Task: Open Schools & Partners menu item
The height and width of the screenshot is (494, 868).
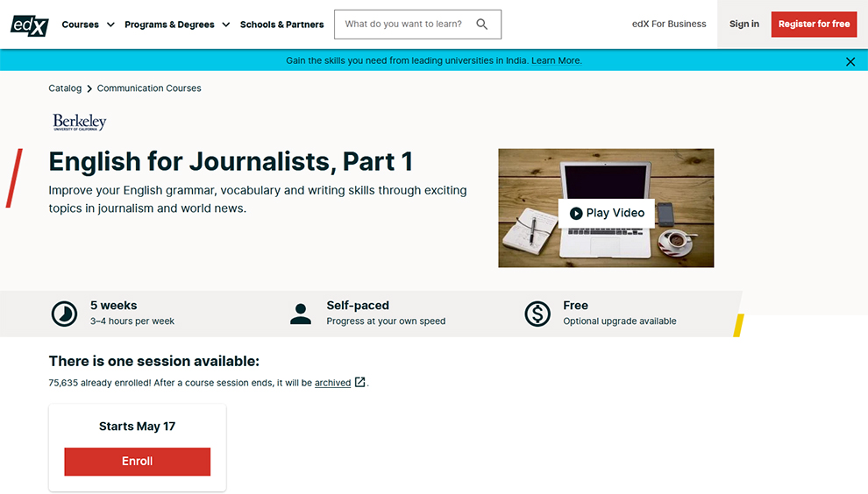Action: tap(281, 25)
